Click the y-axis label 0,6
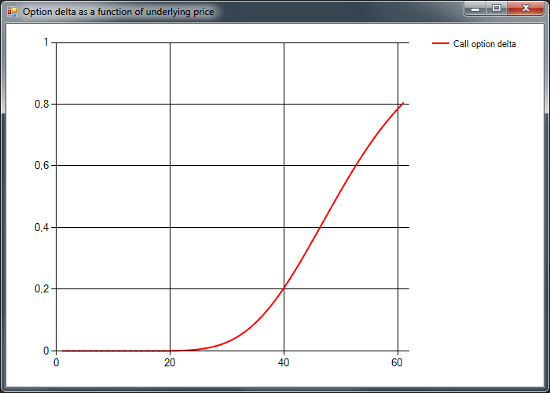 (41, 165)
